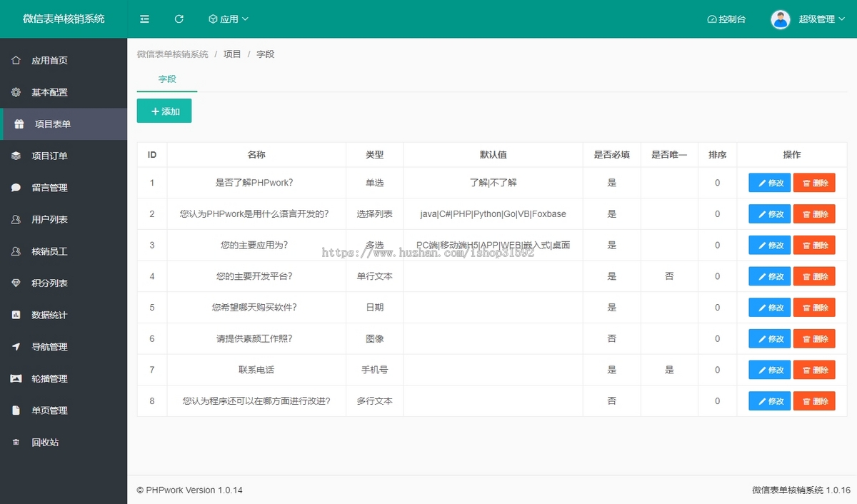Open the 导航管理 navigation management section

click(44, 346)
